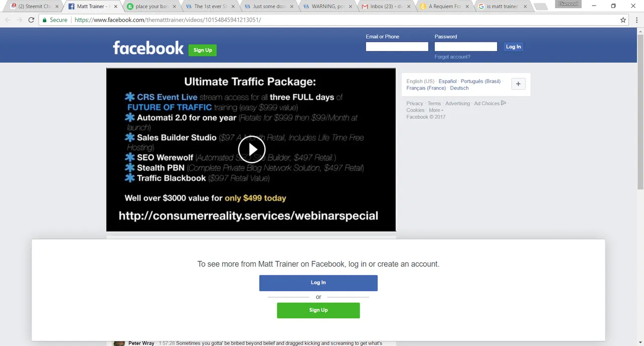Switch language to Español
Viewport: 644px width, 346px height.
point(448,81)
